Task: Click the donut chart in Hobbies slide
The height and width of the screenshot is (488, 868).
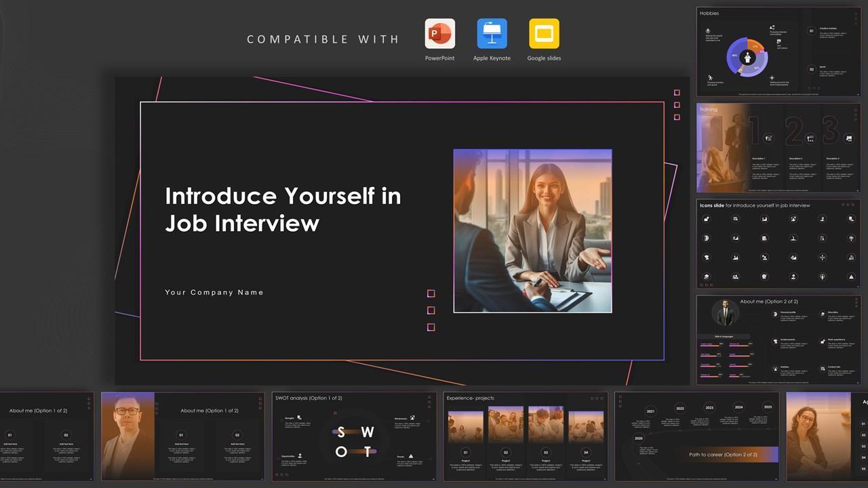Action: coord(747,58)
